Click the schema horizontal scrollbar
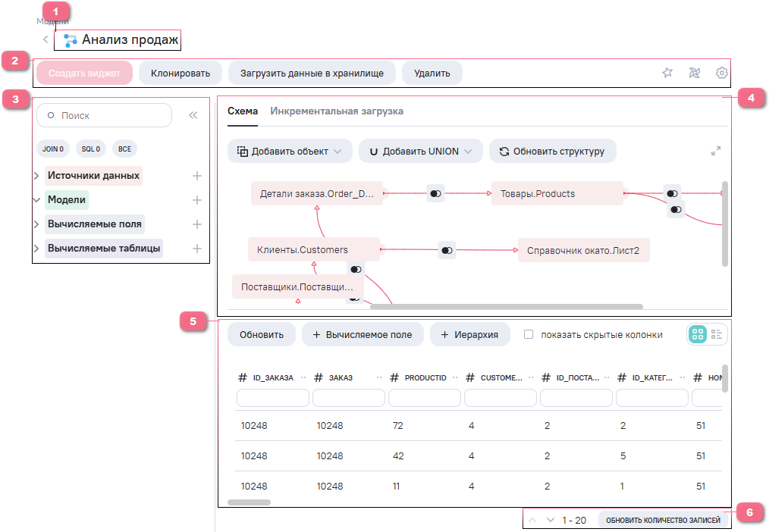This screenshot has height=532, width=769. coord(506,307)
